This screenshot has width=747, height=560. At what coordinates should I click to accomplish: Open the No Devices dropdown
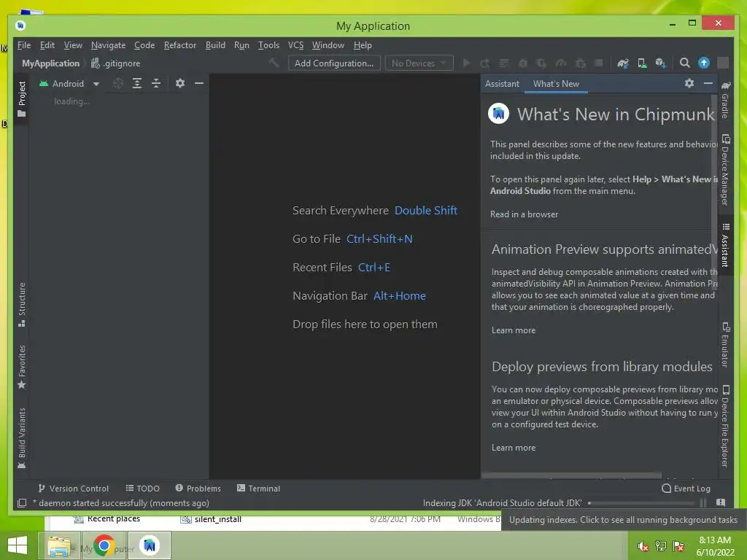coord(419,63)
